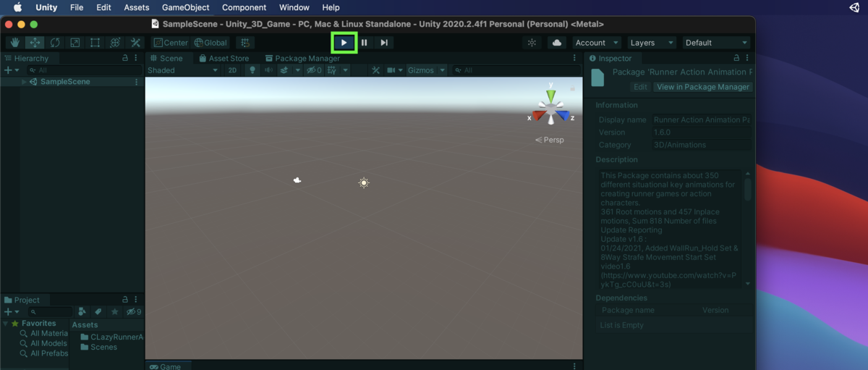Open Shaded draw mode dropdown
The width and height of the screenshot is (868, 370).
click(183, 70)
